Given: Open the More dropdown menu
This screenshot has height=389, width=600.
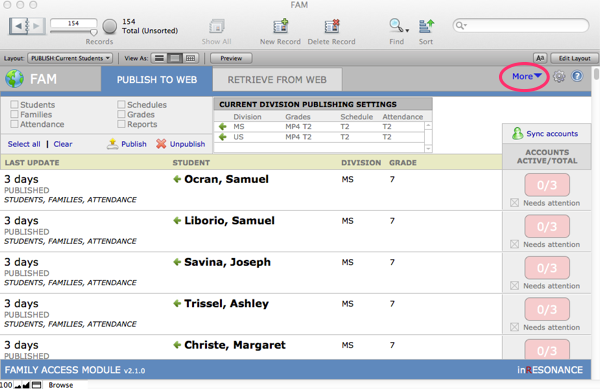Looking at the screenshot, I should 527,76.
